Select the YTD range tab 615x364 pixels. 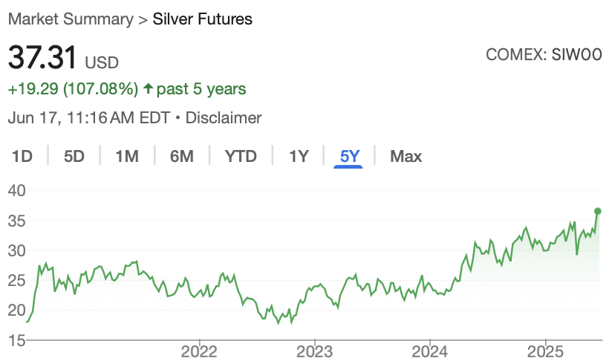(x=241, y=156)
